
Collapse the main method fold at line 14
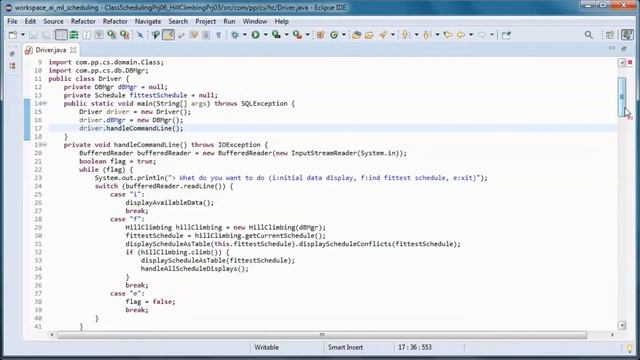pyautogui.click(x=44, y=104)
